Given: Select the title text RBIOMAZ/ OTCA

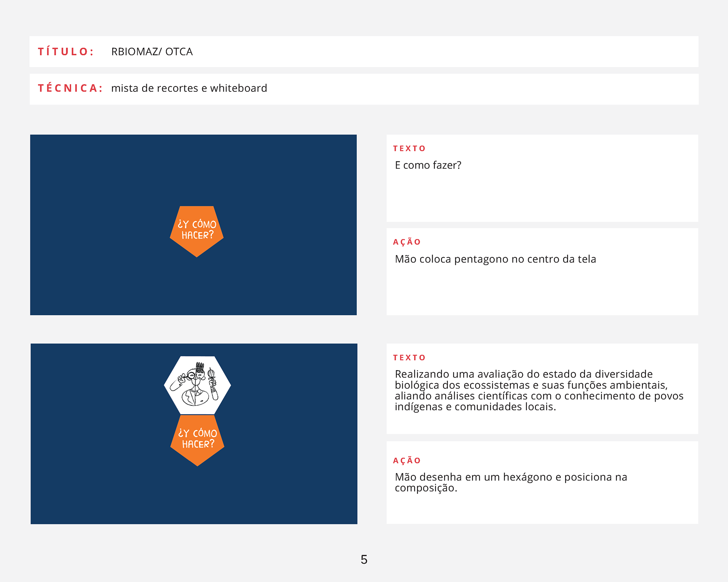Looking at the screenshot, I should click(152, 52).
